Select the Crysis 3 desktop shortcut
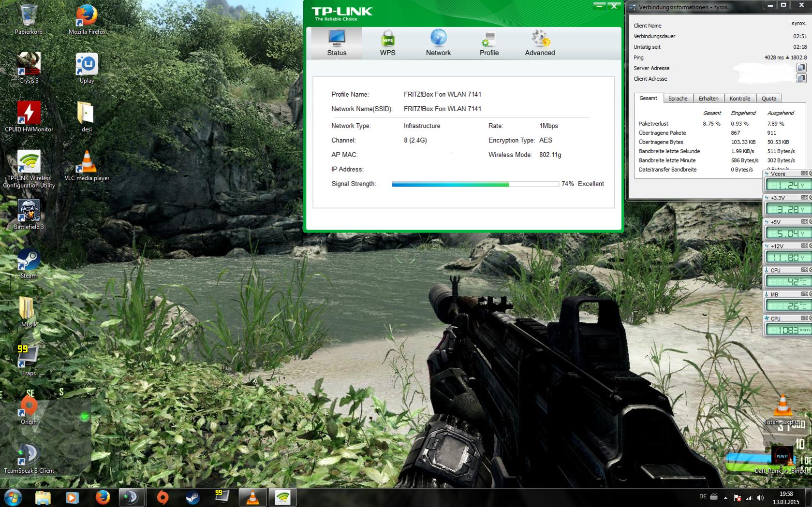Screen dimensions: 812x507 click(x=29, y=68)
